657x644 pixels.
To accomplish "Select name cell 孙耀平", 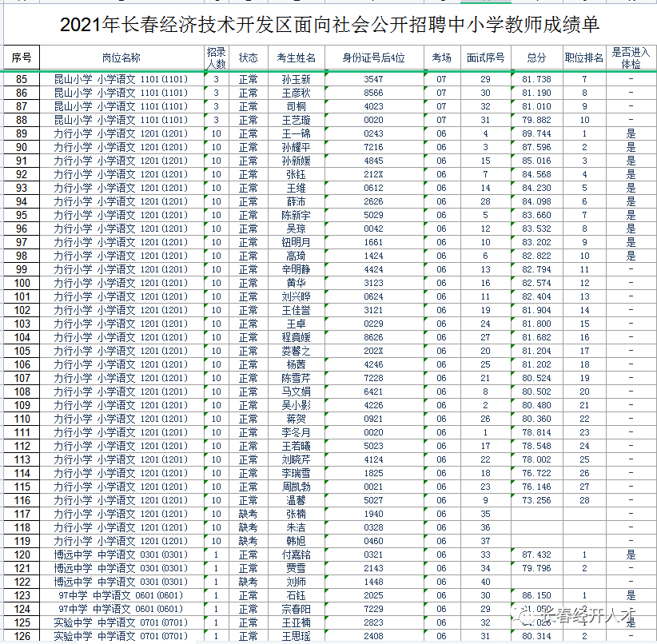I will [x=297, y=147].
